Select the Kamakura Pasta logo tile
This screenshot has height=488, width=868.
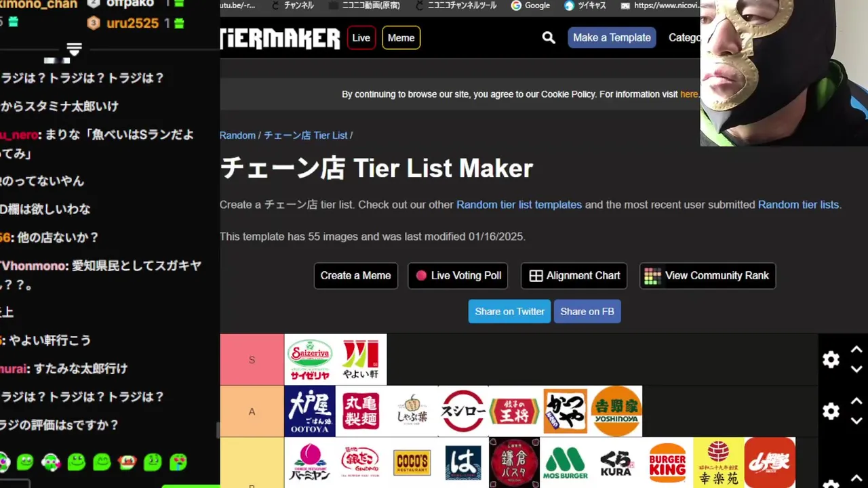pyautogui.click(x=514, y=463)
